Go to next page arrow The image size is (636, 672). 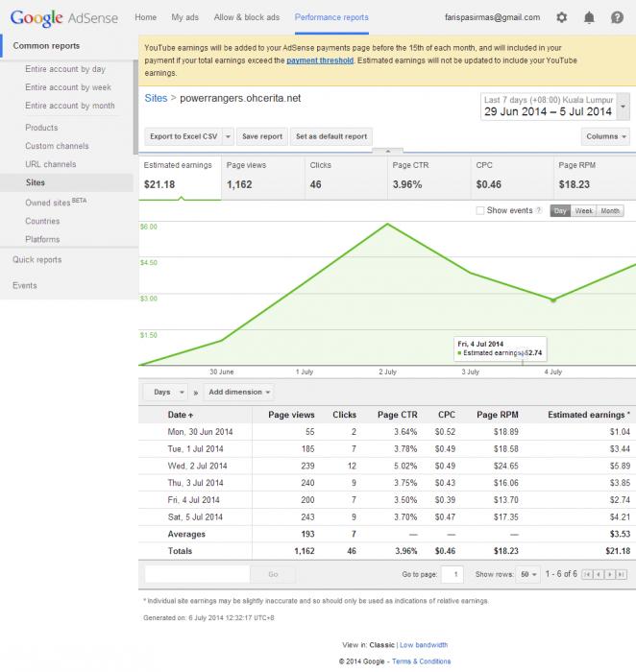coord(609,574)
